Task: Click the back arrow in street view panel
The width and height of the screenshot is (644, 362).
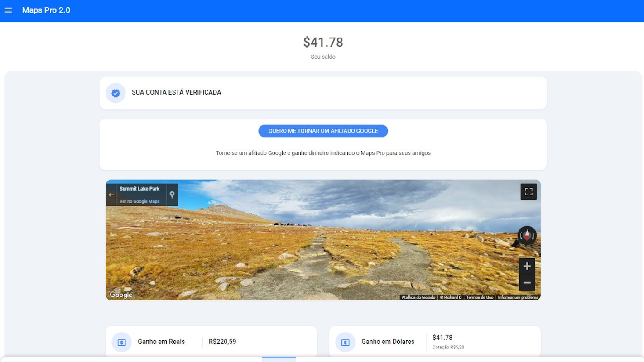Action: 111,195
